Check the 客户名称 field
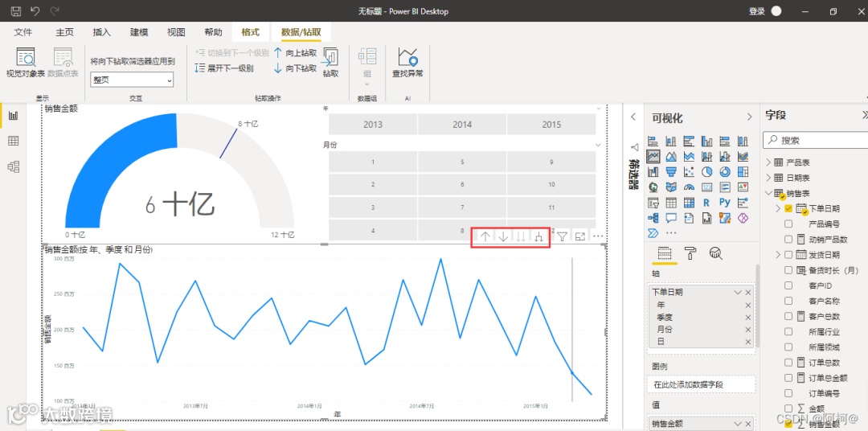Screen dimensions: 868x431 coord(788,302)
